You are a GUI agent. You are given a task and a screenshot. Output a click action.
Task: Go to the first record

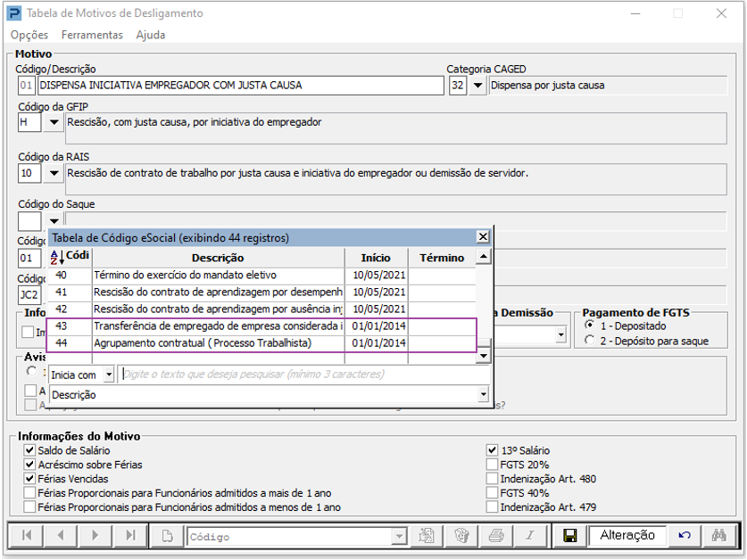click(27, 535)
